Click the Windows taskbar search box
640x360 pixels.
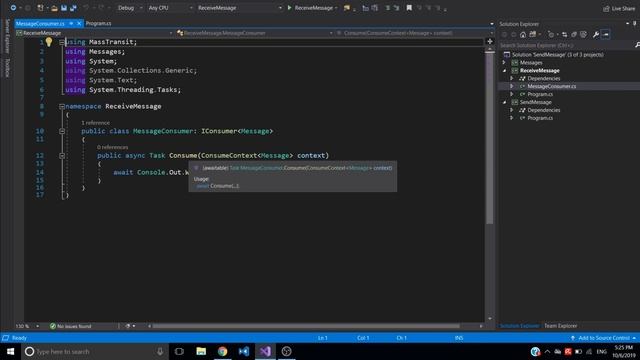click(x=95, y=351)
